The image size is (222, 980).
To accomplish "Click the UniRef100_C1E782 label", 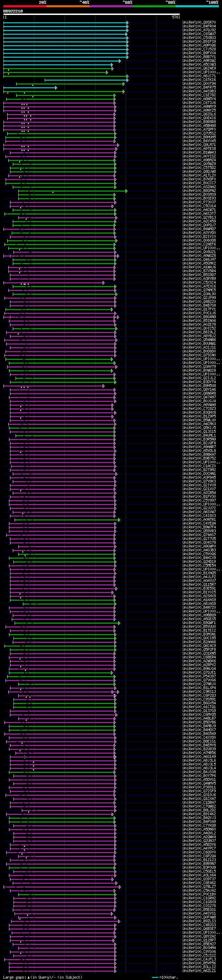I will pyautogui.click(x=199, y=95).
